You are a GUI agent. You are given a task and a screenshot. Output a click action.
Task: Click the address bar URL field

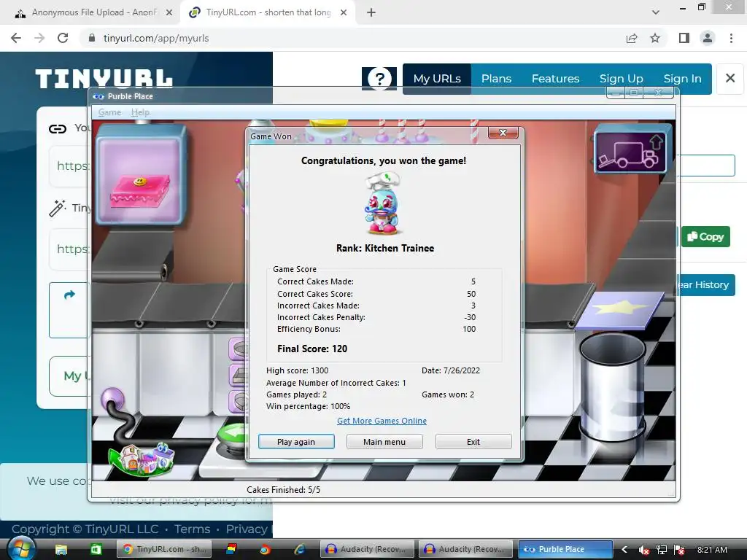click(351, 38)
